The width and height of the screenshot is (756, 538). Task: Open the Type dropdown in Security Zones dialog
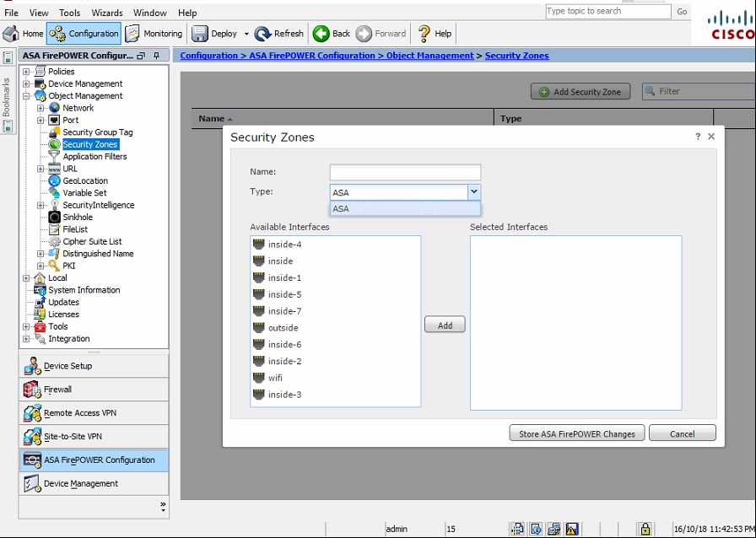pyautogui.click(x=474, y=192)
